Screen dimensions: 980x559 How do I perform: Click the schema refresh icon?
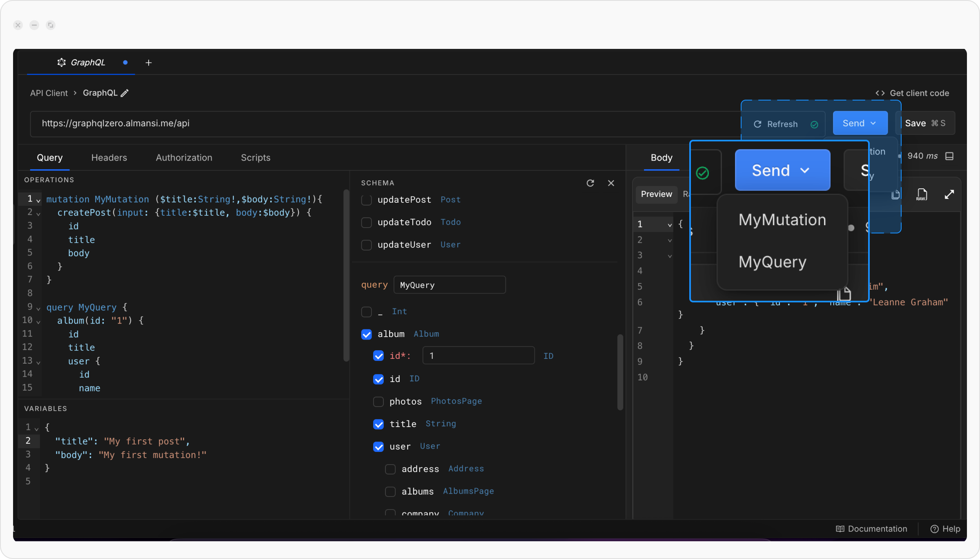pyautogui.click(x=590, y=183)
